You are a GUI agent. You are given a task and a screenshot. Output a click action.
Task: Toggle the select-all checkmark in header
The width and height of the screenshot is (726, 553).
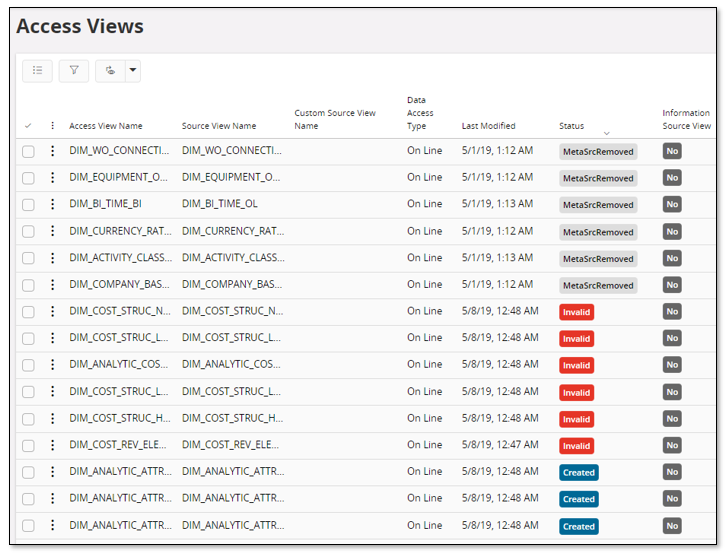[x=28, y=126]
